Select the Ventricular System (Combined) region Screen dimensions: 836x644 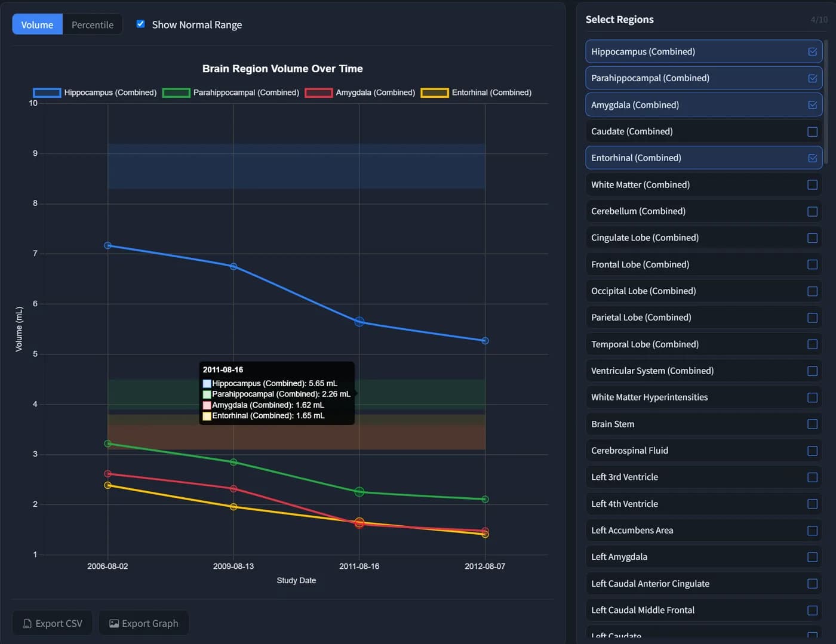click(x=704, y=371)
